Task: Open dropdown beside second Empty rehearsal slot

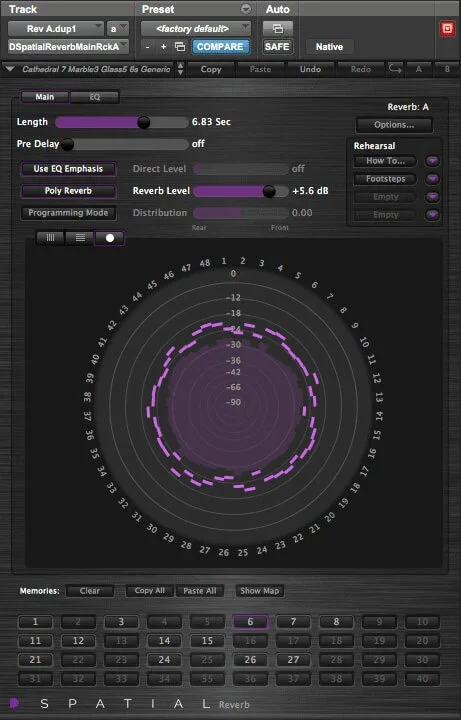Action: coord(432,214)
